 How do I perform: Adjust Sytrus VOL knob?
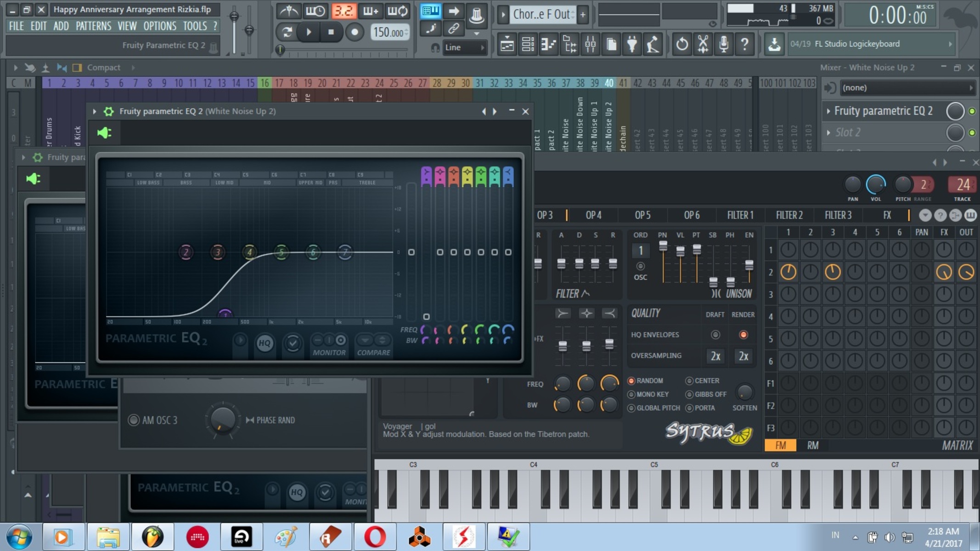tap(875, 185)
